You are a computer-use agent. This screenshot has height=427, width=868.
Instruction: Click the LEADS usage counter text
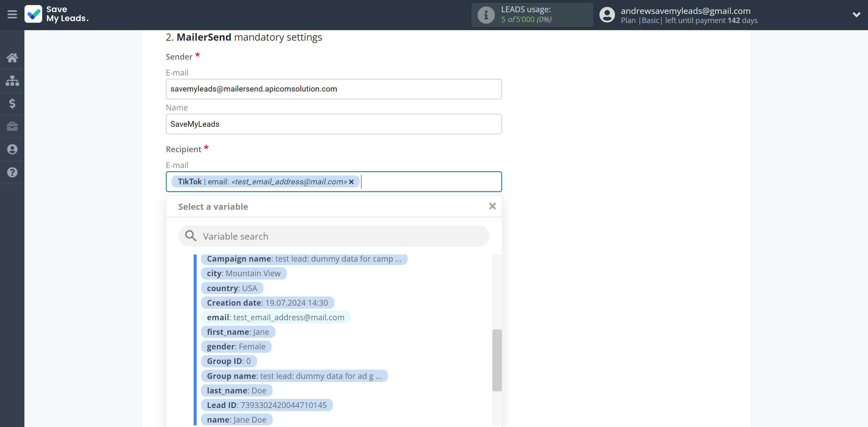(526, 19)
